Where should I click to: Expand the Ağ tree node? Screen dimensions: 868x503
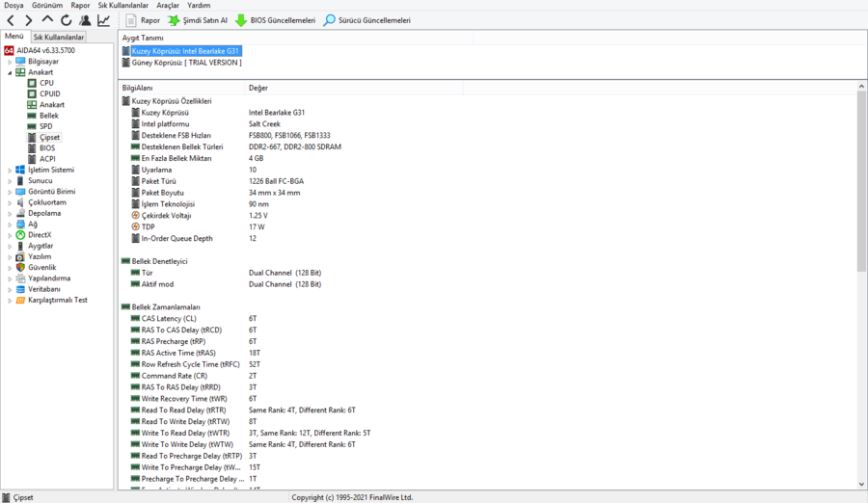click(10, 225)
